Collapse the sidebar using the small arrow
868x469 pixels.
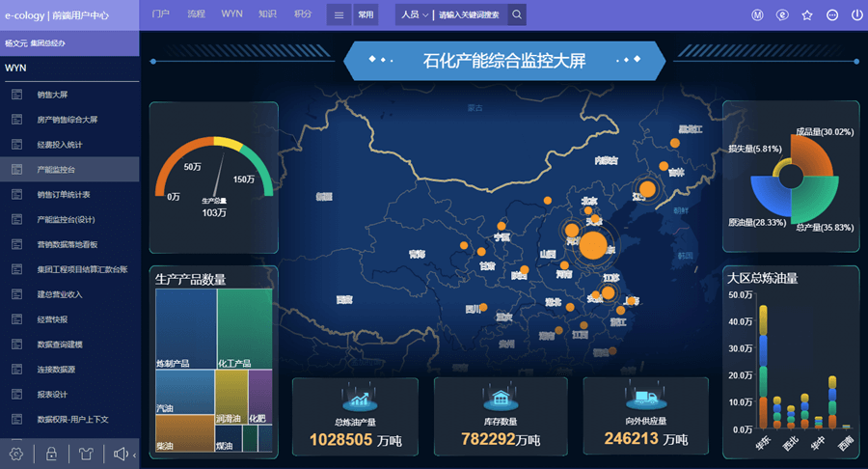[134, 454]
